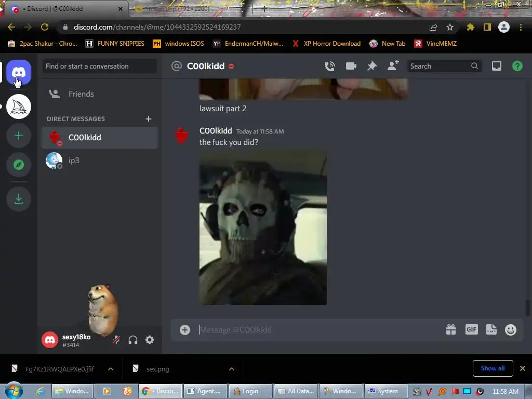The width and height of the screenshot is (532, 399).
Task: Click the browser back arrow
Action: tap(11, 27)
